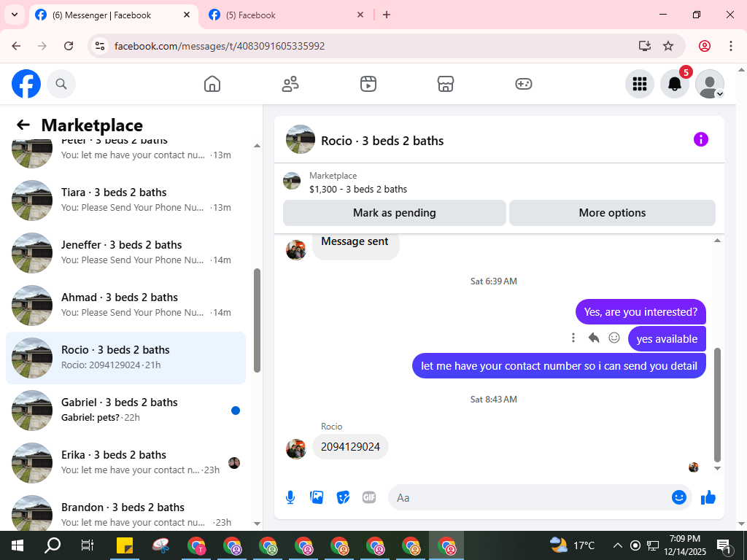Select Rocio conversation in list
Image resolution: width=747 pixels, height=560 pixels.
[x=125, y=357]
